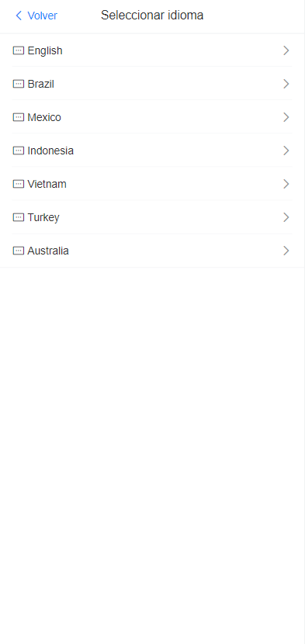305x644 pixels.
Task: Click the keyboard icon beside Mexico
Action: (19, 117)
